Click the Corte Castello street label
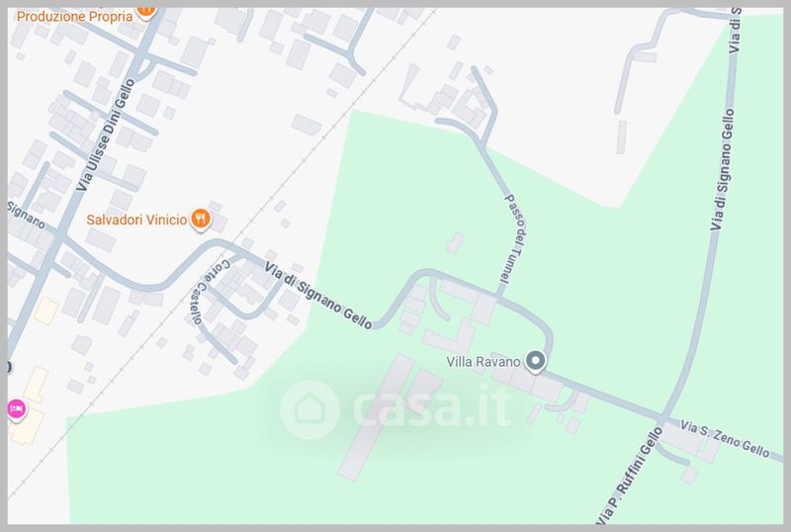The image size is (791, 532). 210,292
